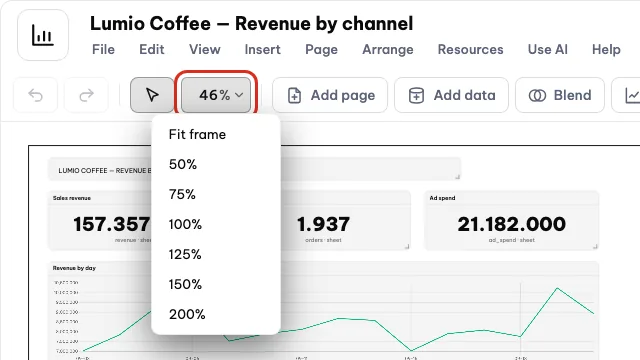The height and width of the screenshot is (360, 640).
Task: Choose Fit frame zoom option
Action: 216,134
